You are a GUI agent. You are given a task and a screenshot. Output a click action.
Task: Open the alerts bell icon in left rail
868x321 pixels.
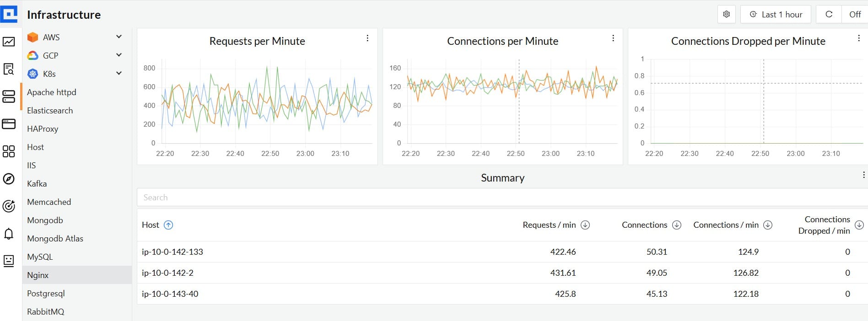pyautogui.click(x=9, y=234)
